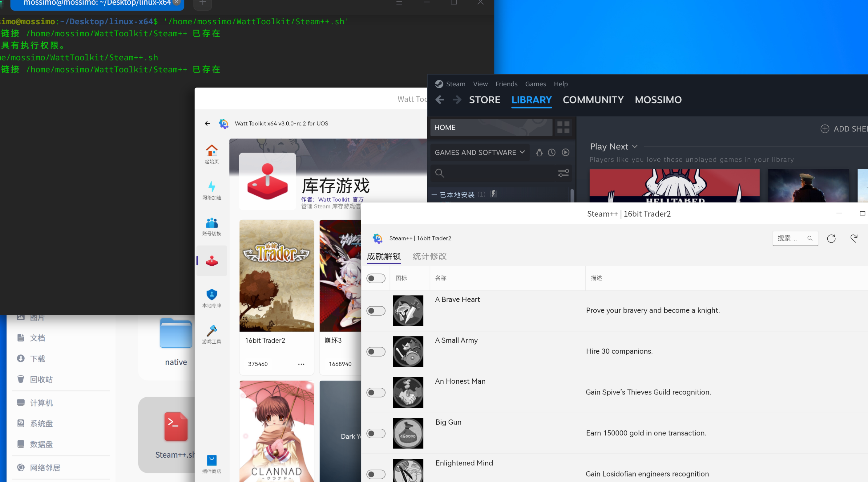Image resolution: width=868 pixels, height=482 pixels.
Task: Click the back arrow in Watt Toolkit
Action: point(207,124)
